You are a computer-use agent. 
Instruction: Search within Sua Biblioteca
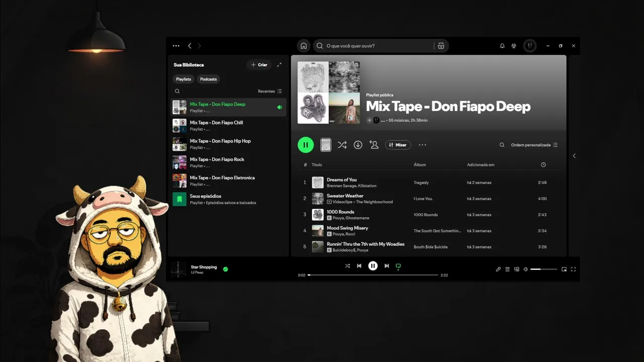tap(177, 92)
